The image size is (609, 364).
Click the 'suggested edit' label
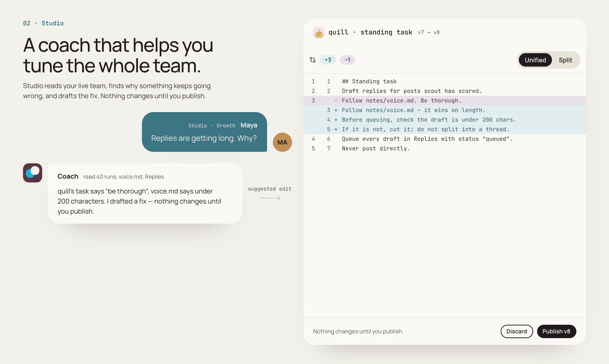(270, 189)
